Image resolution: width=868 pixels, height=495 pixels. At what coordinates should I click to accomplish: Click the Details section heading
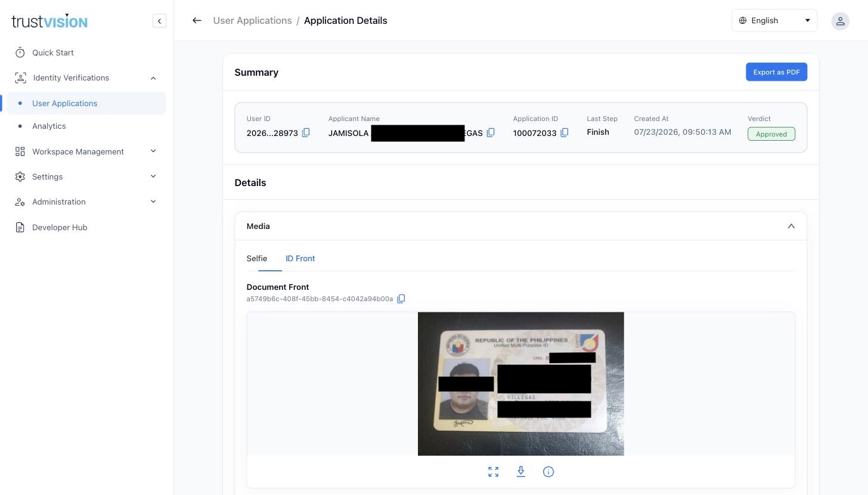tap(250, 182)
